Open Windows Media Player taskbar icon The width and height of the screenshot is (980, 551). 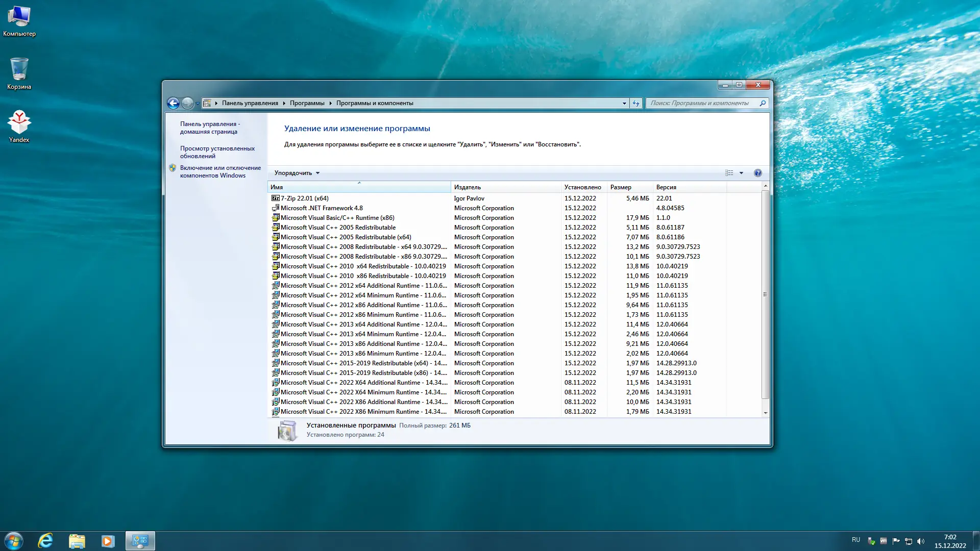108,541
